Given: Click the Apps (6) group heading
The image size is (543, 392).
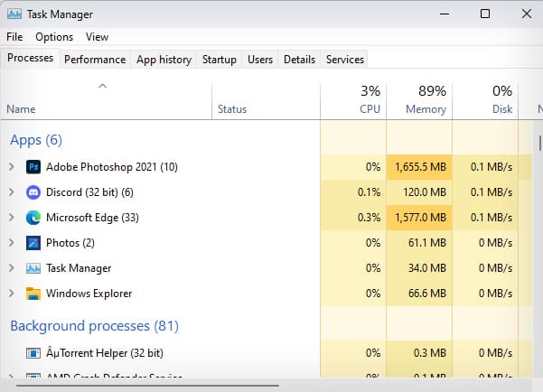Looking at the screenshot, I should (36, 140).
